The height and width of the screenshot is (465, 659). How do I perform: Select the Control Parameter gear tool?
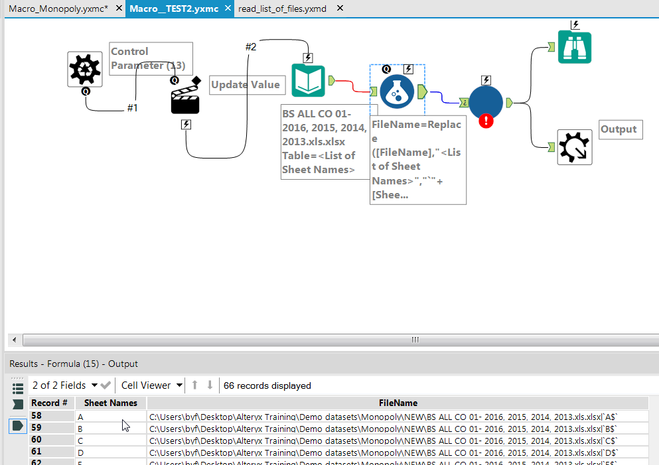(x=85, y=69)
